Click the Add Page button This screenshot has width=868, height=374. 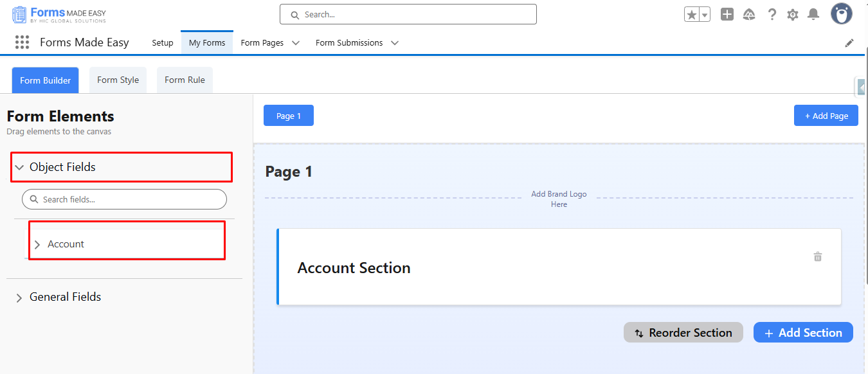point(826,116)
